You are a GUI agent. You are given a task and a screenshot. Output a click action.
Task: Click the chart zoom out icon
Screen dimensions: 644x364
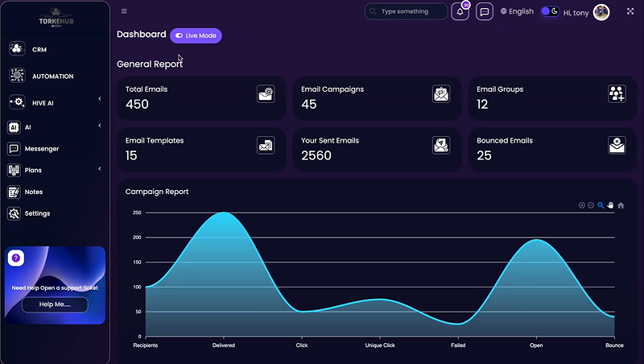pyautogui.click(x=591, y=205)
